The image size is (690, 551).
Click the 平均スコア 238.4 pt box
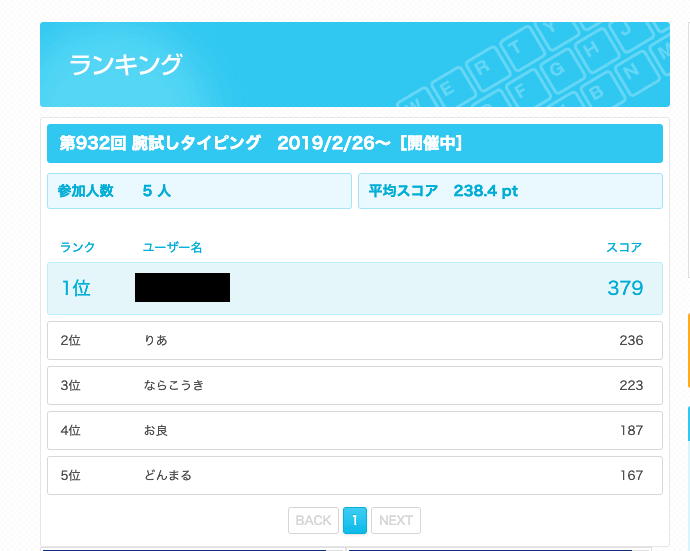[510, 191]
